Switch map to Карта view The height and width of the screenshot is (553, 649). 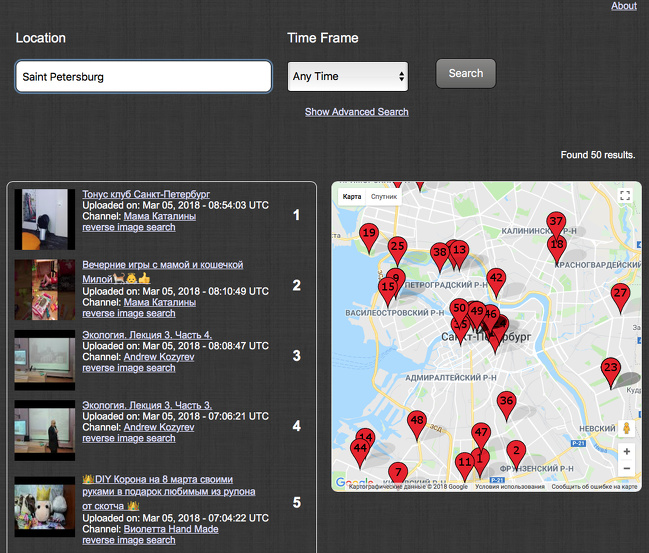(352, 197)
